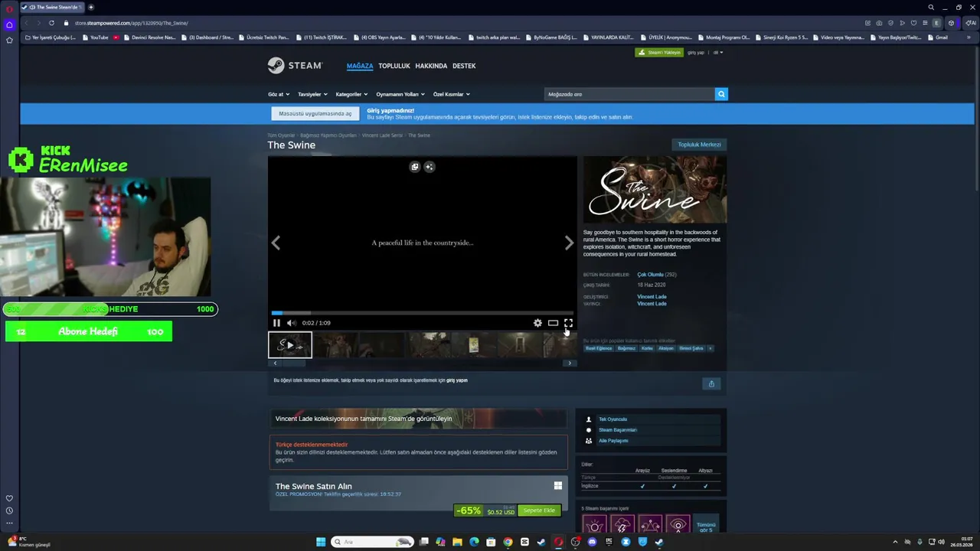Click developer Vincent Lade link
Viewport: 980px width, 551px height.
(x=652, y=297)
